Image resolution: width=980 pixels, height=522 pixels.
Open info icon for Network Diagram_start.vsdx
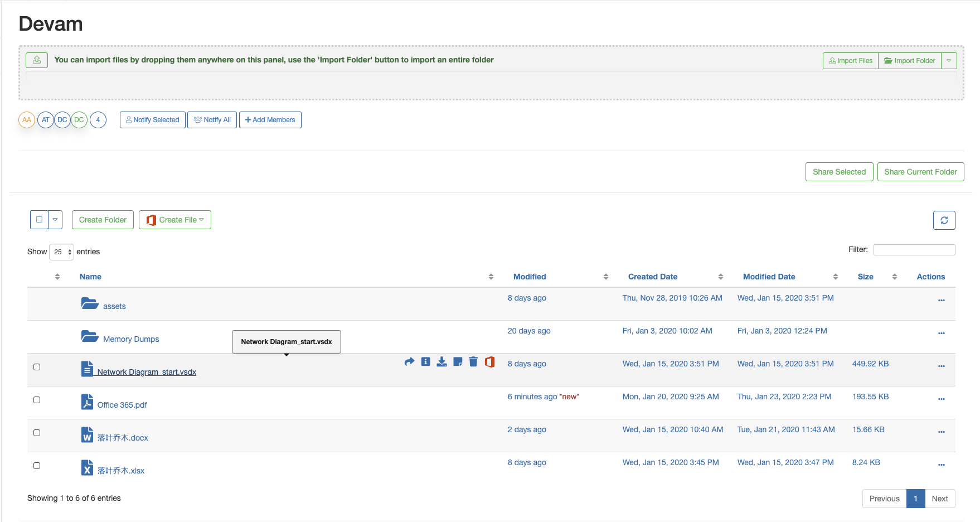(425, 362)
